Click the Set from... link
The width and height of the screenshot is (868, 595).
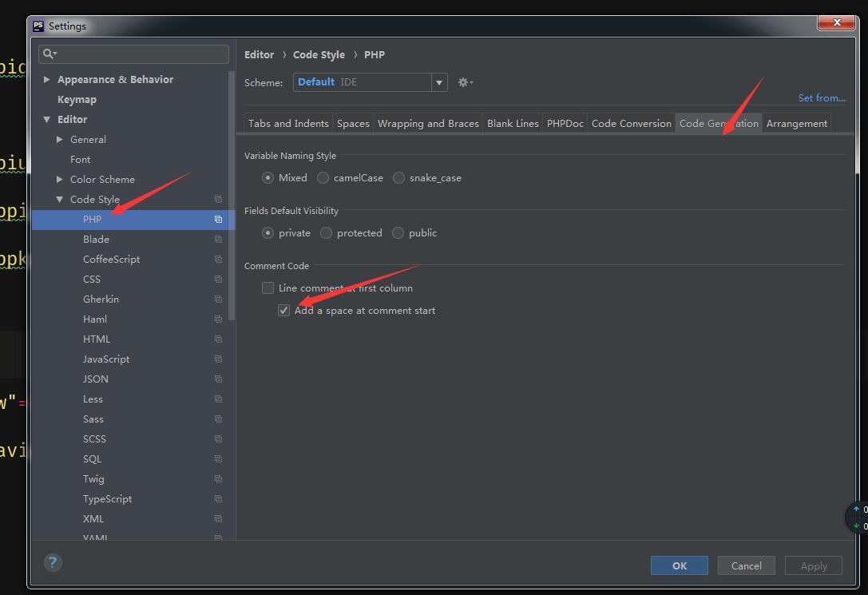pos(822,98)
